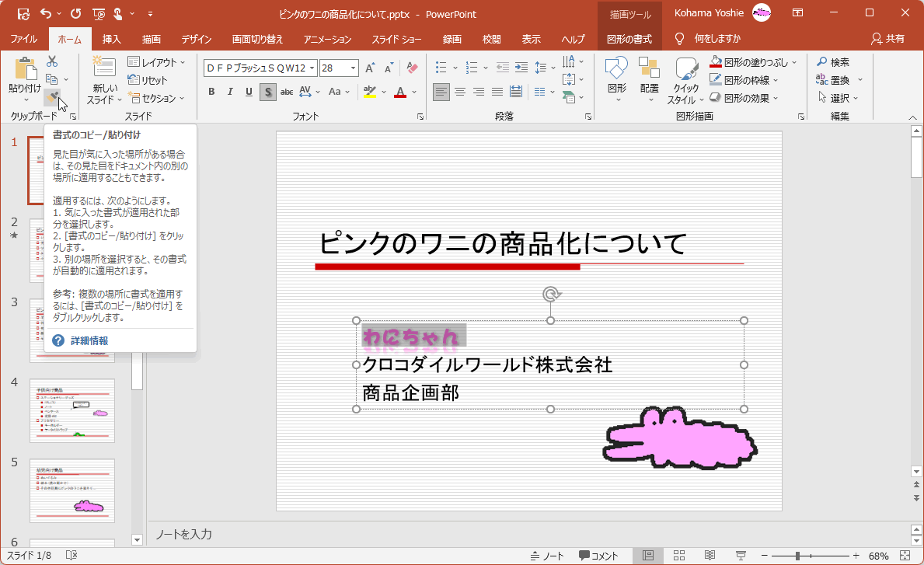This screenshot has width=924, height=565.
Task: Switch to the Insert (挿入) tab
Action: (x=112, y=39)
